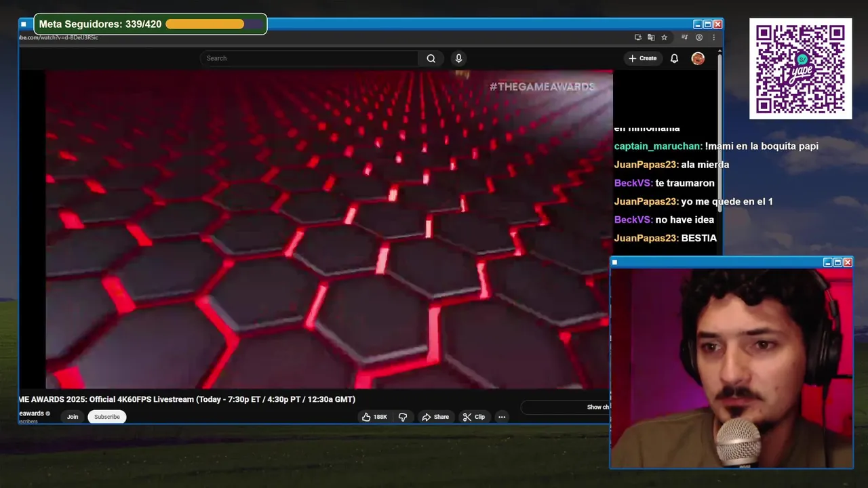The height and width of the screenshot is (488, 868).
Task: Like the video with 188K thumbs up
Action: [x=374, y=417]
